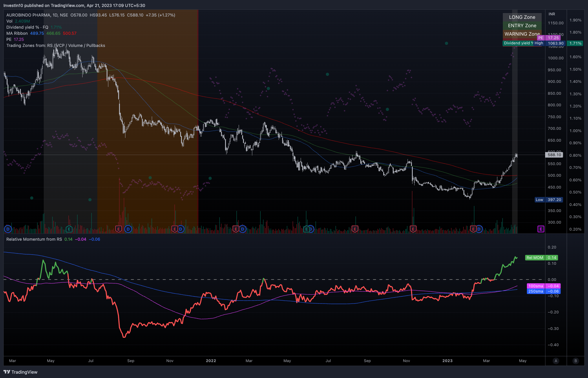Image resolution: width=588 pixels, height=378 pixels.
Task: Click the purple PE 17.25 axis label
Action: (549, 38)
